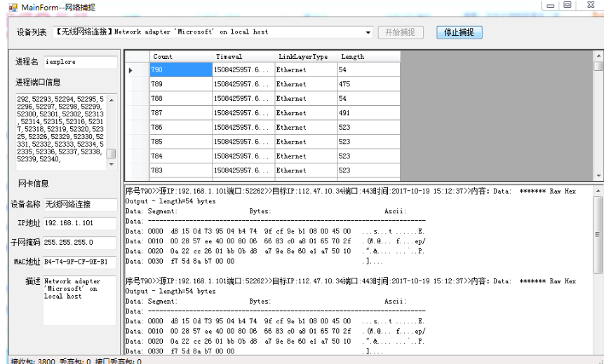This screenshot has height=364, width=604.
Task: Click the hex output pane scrollbar thumb
Action: [x=598, y=234]
